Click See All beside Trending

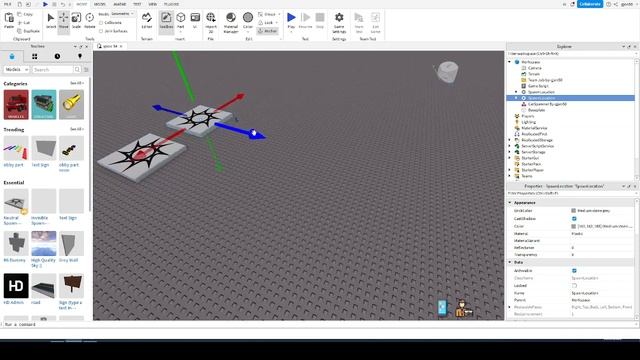(x=76, y=129)
